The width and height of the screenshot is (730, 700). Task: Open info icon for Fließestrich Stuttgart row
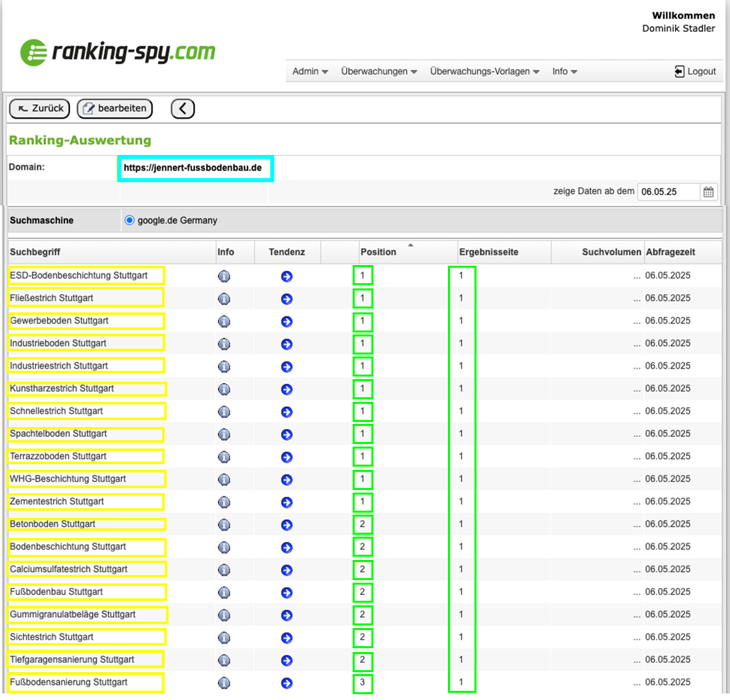click(224, 299)
